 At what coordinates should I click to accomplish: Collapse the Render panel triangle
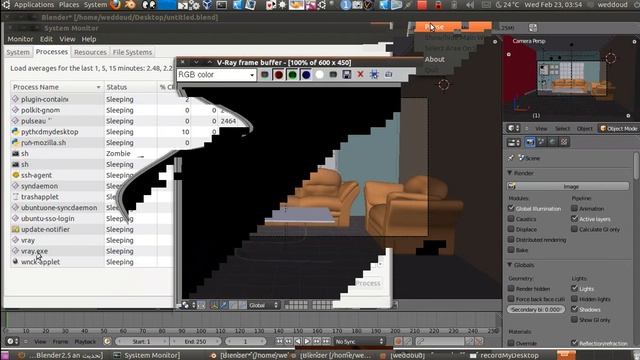509,173
